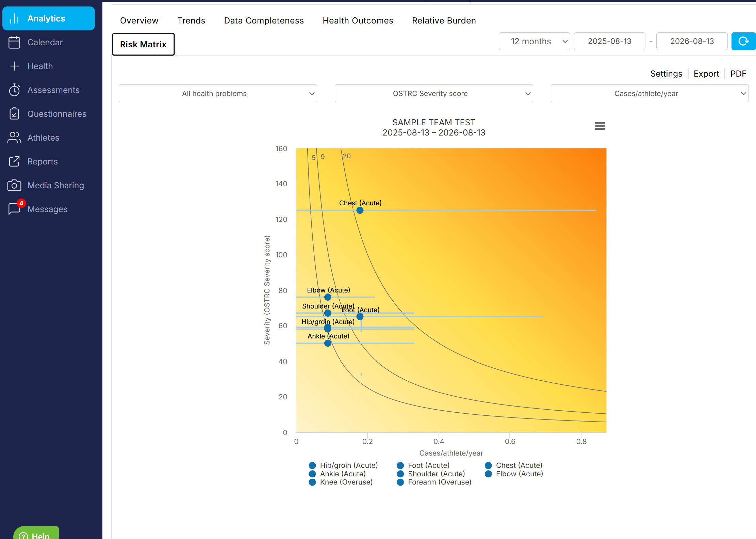Click the Health plus icon
The width and height of the screenshot is (756, 539).
pyautogui.click(x=14, y=66)
